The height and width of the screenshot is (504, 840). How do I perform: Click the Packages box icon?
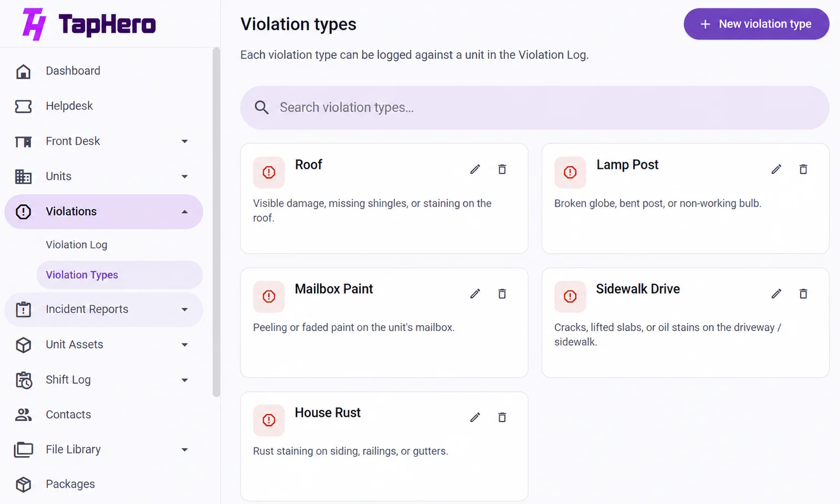[x=23, y=485]
